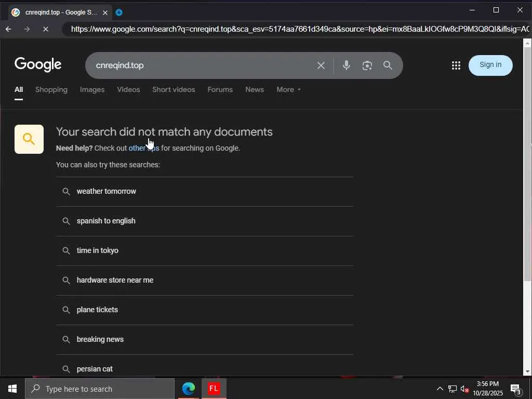Viewport: 532px width, 399px height.
Task: Start voice search with the microphone
Action: tap(346, 65)
